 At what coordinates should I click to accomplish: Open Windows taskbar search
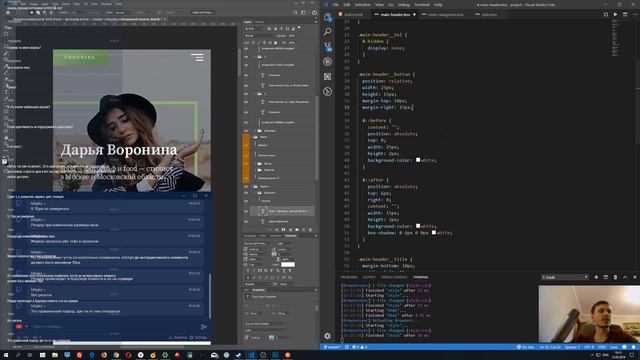pos(18,355)
